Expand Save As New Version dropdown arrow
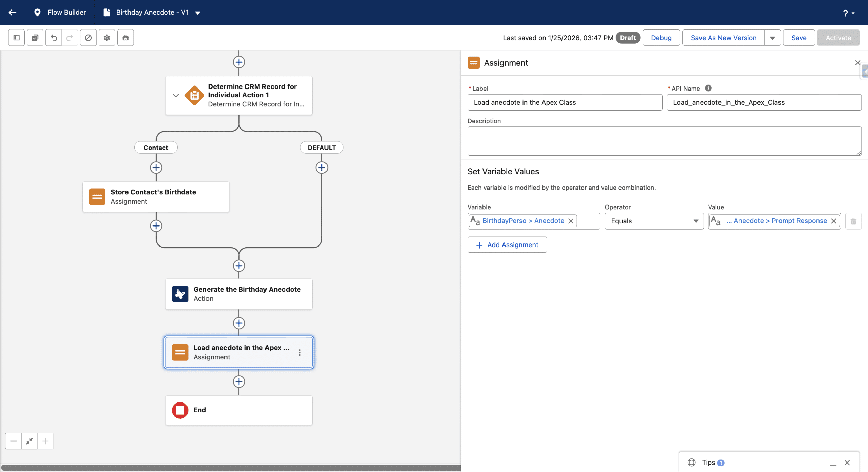The height and width of the screenshot is (472, 868). (772, 38)
